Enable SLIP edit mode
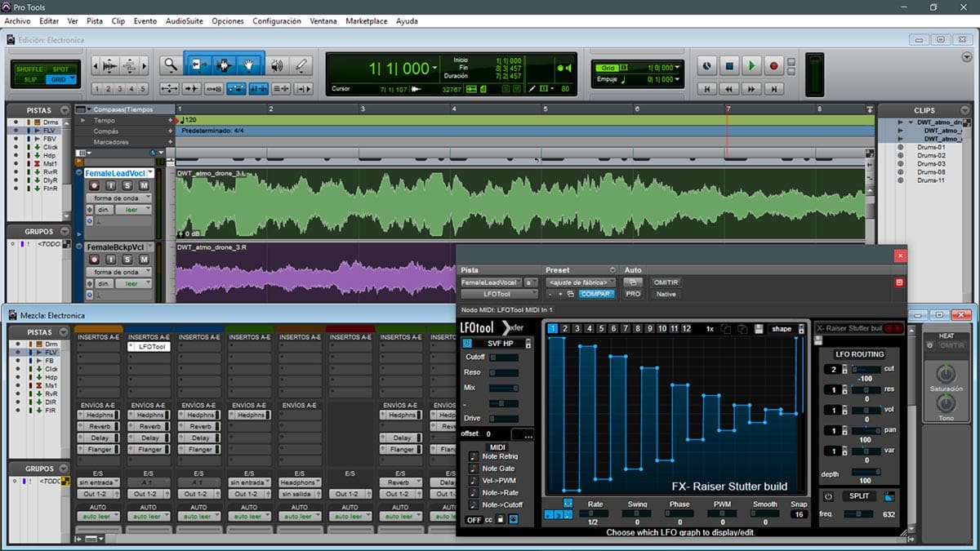The width and height of the screenshot is (980, 551). pyautogui.click(x=30, y=79)
